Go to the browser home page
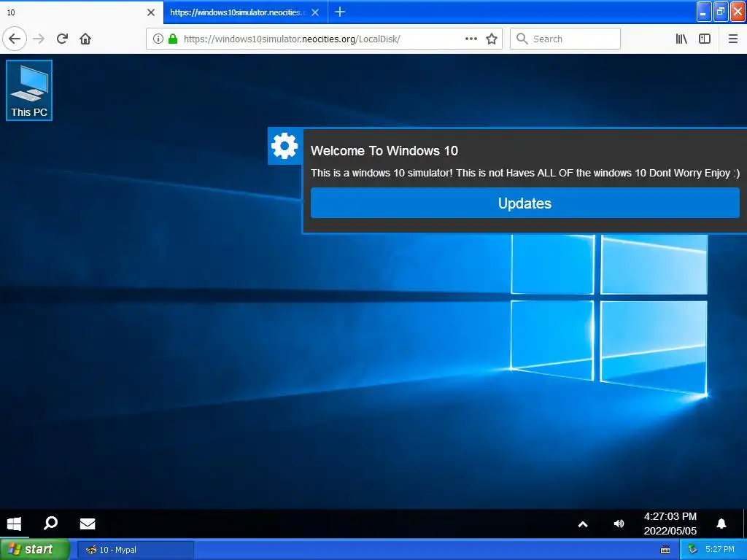Screen dimensions: 747x560 pyautogui.click(x=85, y=39)
